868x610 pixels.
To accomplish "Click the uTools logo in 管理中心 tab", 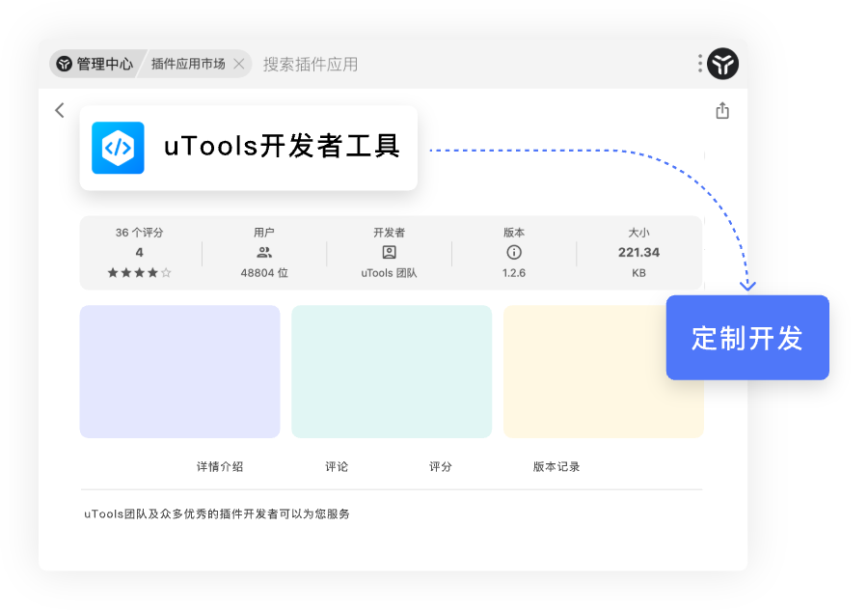I will tap(65, 64).
